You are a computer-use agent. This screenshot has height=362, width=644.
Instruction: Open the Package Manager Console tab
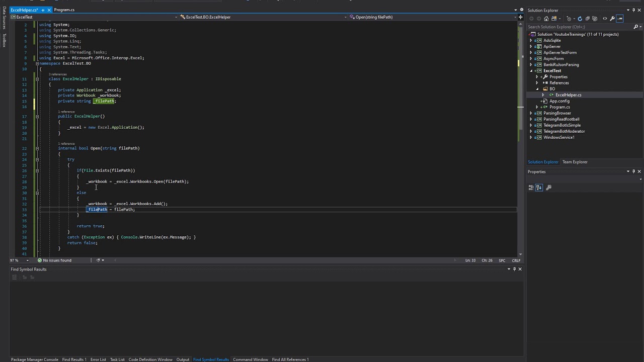point(35,359)
